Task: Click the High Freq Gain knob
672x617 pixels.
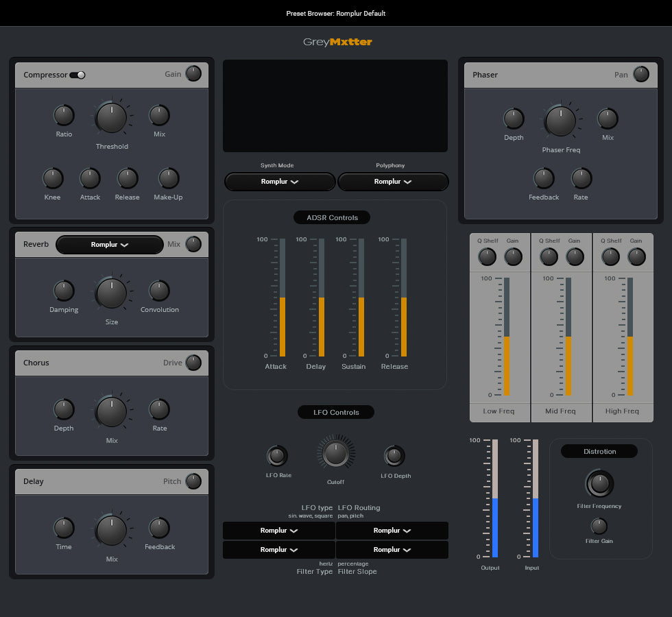Action: click(636, 256)
